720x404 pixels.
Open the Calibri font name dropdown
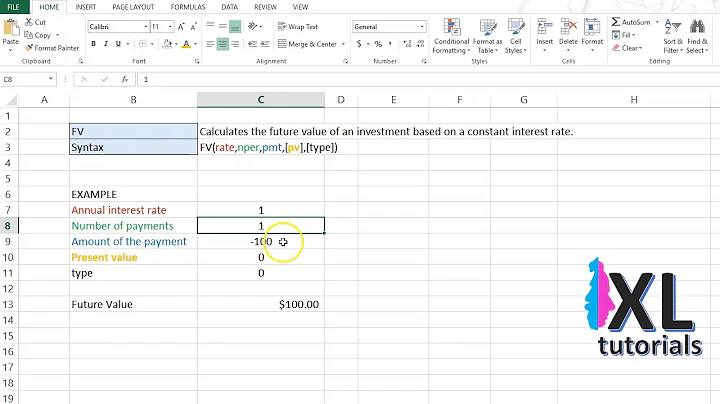pyautogui.click(x=146, y=27)
